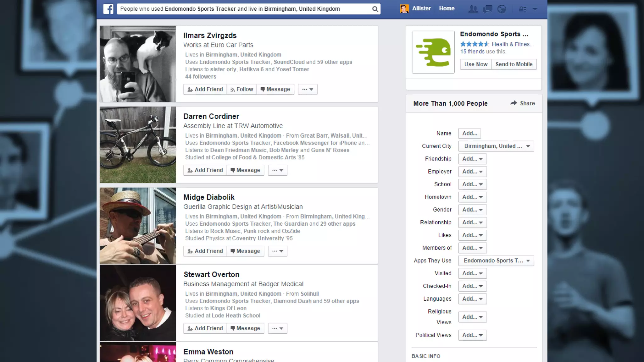The height and width of the screenshot is (362, 644).
Task: Open the messages icon
Action: click(x=487, y=9)
